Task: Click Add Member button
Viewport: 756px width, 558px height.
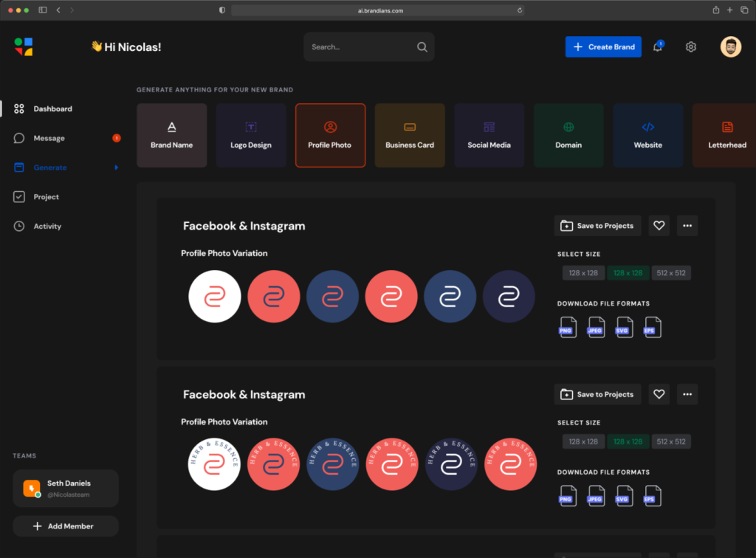Action: click(x=65, y=526)
